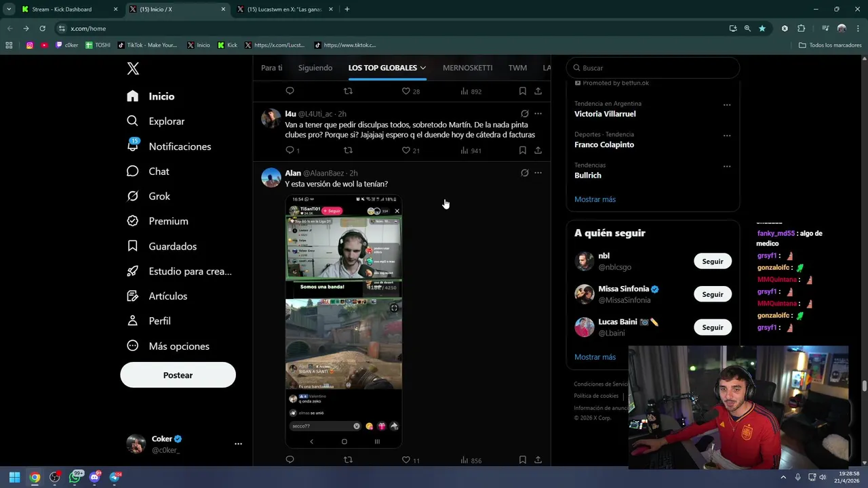Screen dimensions: 868x488
Task: Open Grok action on Alan's post
Action: 524,173
